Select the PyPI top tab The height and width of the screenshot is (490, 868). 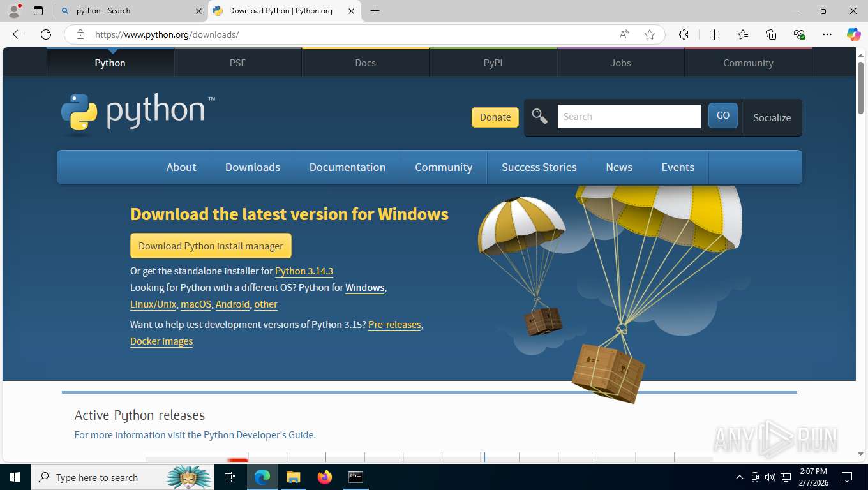pos(493,63)
